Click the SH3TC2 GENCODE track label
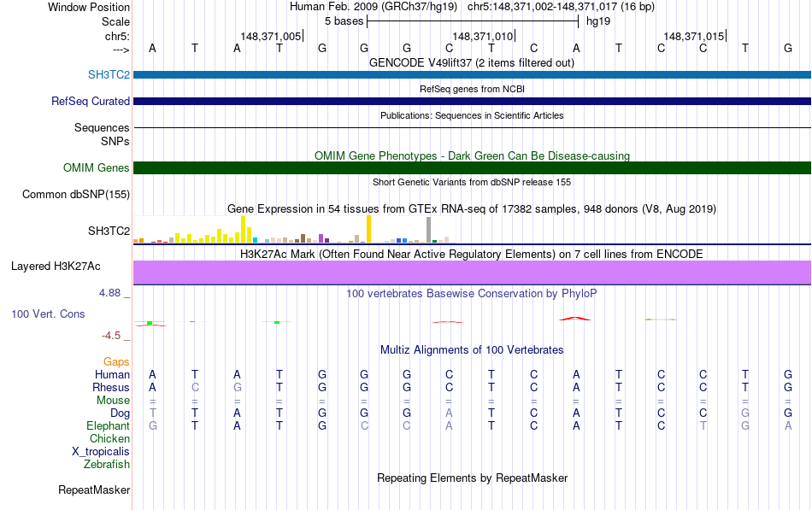The height and width of the screenshot is (510, 812). pyautogui.click(x=109, y=74)
